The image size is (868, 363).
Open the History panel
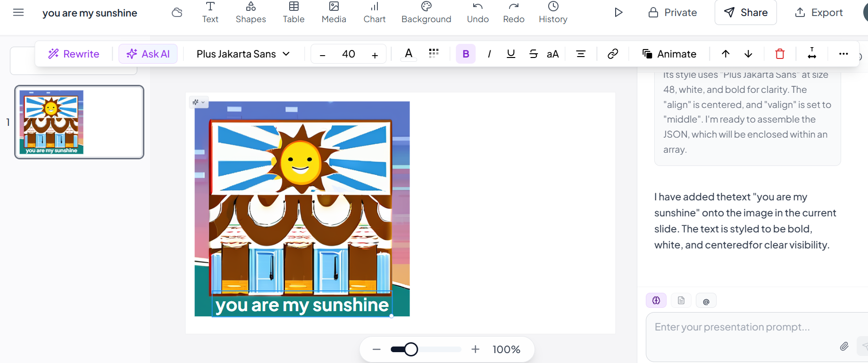(553, 12)
